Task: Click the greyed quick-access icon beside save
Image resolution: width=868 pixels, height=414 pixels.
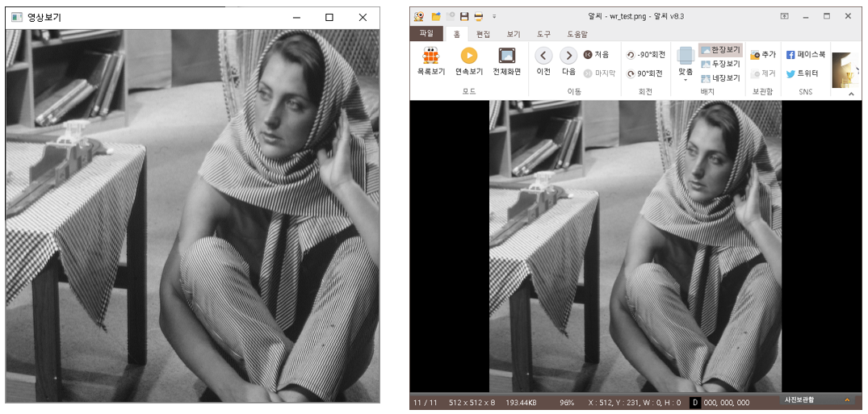Action: pyautogui.click(x=450, y=16)
